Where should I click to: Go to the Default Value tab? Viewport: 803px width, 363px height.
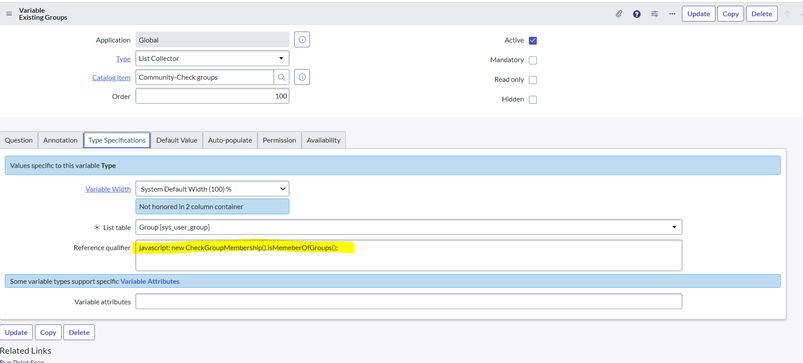pyautogui.click(x=177, y=140)
